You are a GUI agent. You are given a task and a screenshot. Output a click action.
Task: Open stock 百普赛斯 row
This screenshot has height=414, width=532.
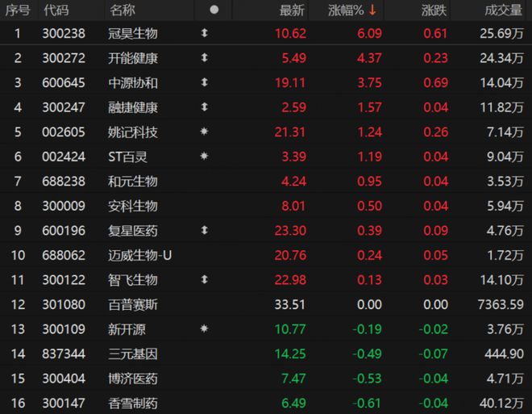pos(266,304)
